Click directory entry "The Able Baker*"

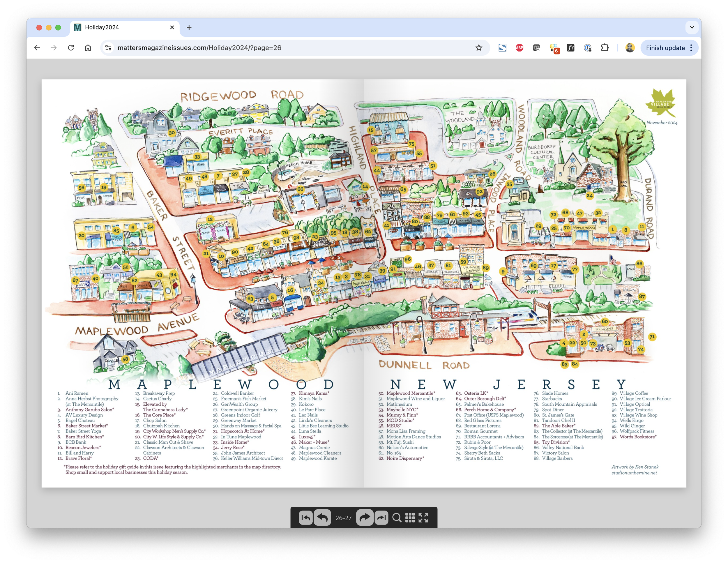pyautogui.click(x=559, y=426)
